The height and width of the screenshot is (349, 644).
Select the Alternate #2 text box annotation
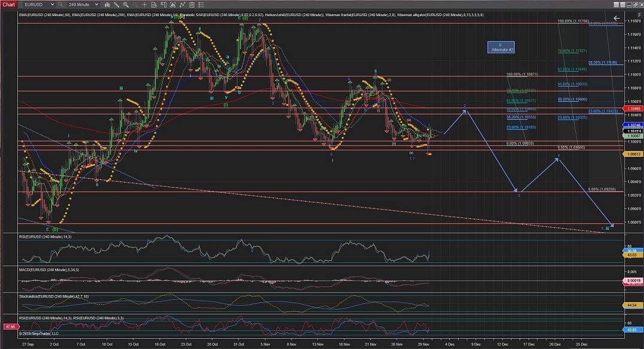click(x=500, y=47)
